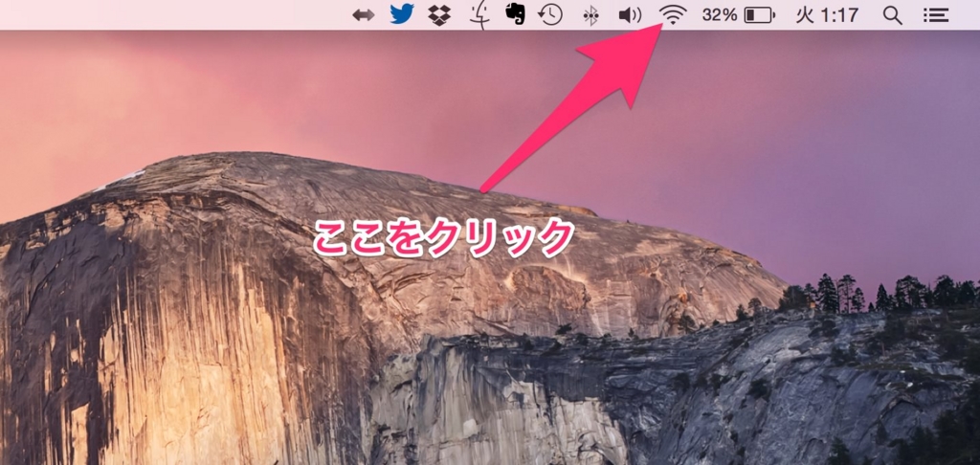Open the Time Machine clock icon
Screen dimensions: 980x465
[x=550, y=14]
